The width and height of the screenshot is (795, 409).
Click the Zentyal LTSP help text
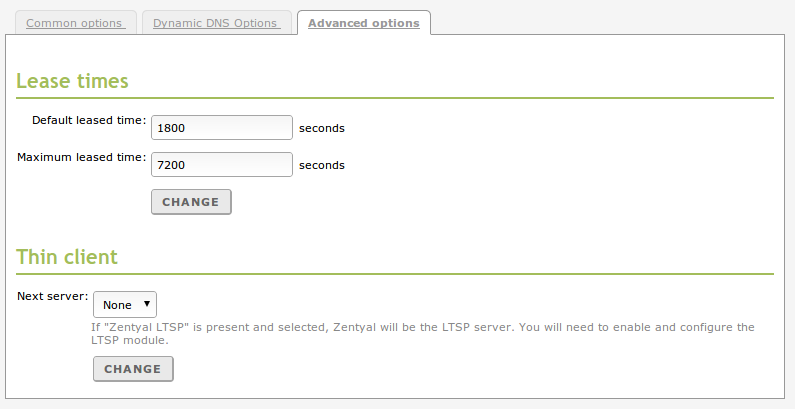pyautogui.click(x=422, y=333)
